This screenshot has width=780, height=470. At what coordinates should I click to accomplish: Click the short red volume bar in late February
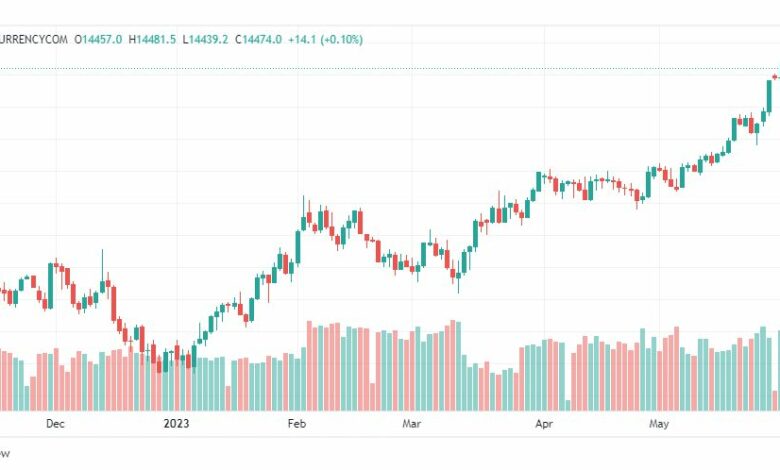370,397
